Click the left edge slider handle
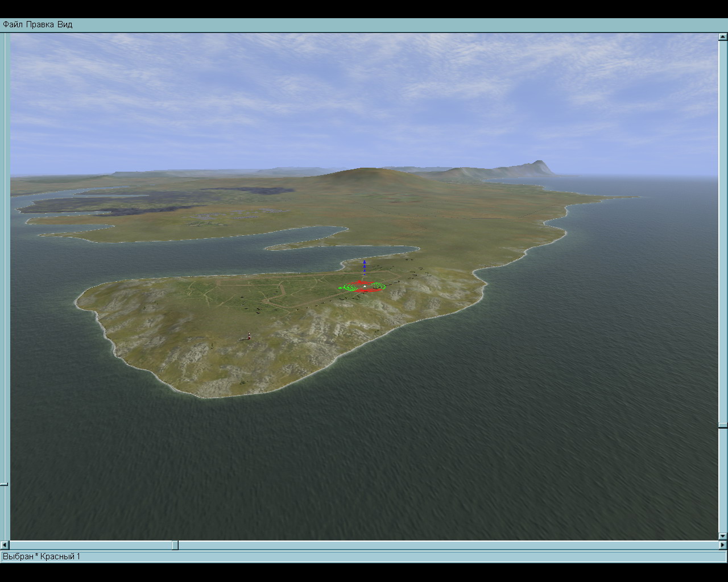Screen dimensions: 728x582 pyautogui.click(x=3, y=484)
